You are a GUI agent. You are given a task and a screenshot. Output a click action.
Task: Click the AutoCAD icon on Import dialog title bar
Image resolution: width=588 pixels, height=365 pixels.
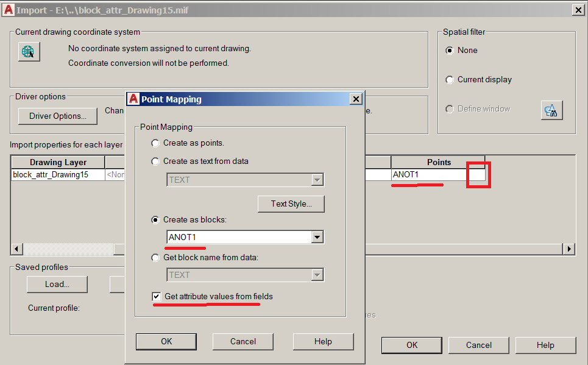(9, 10)
